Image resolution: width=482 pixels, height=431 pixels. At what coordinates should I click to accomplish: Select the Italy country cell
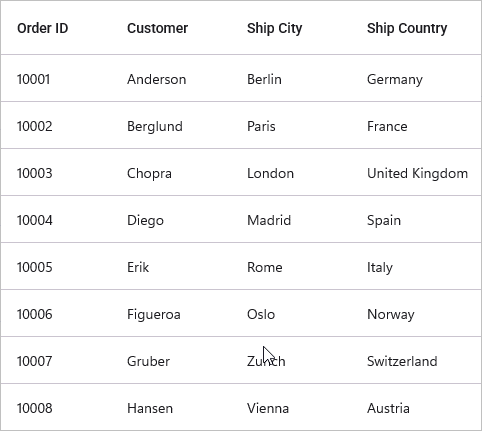[x=380, y=268]
